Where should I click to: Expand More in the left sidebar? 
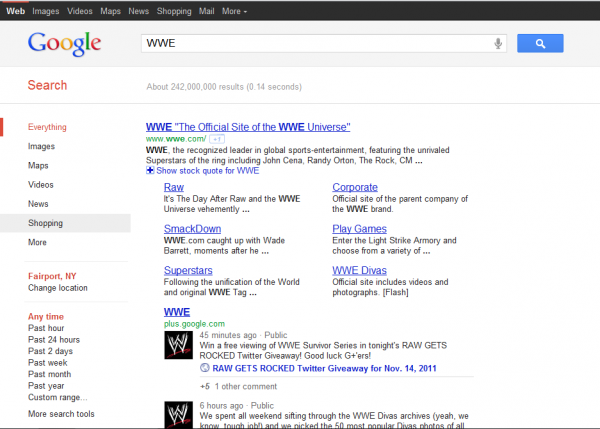(x=37, y=242)
